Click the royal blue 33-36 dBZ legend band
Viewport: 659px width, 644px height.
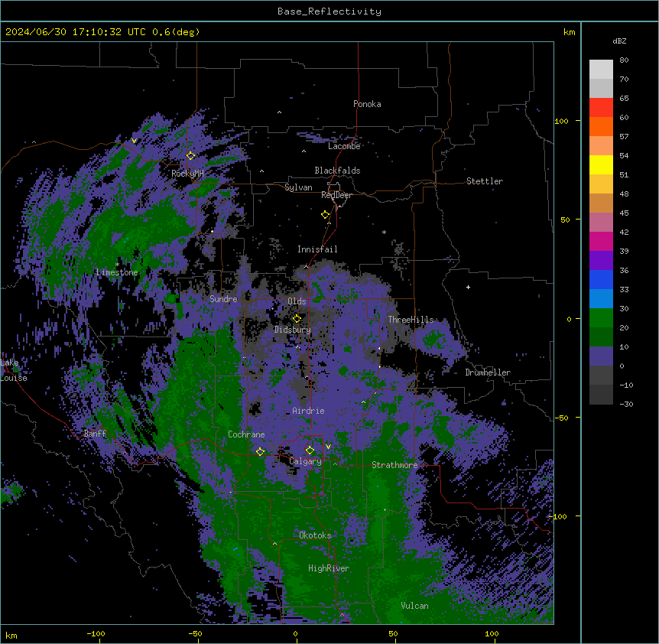pyautogui.click(x=601, y=279)
